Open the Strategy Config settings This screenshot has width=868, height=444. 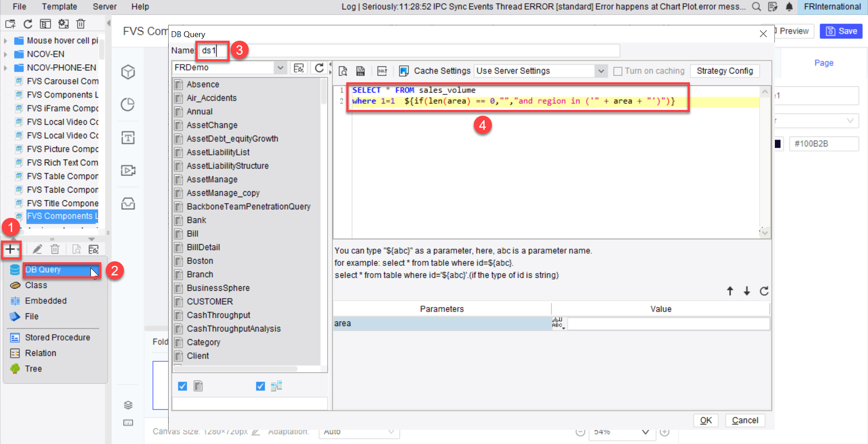[725, 71]
